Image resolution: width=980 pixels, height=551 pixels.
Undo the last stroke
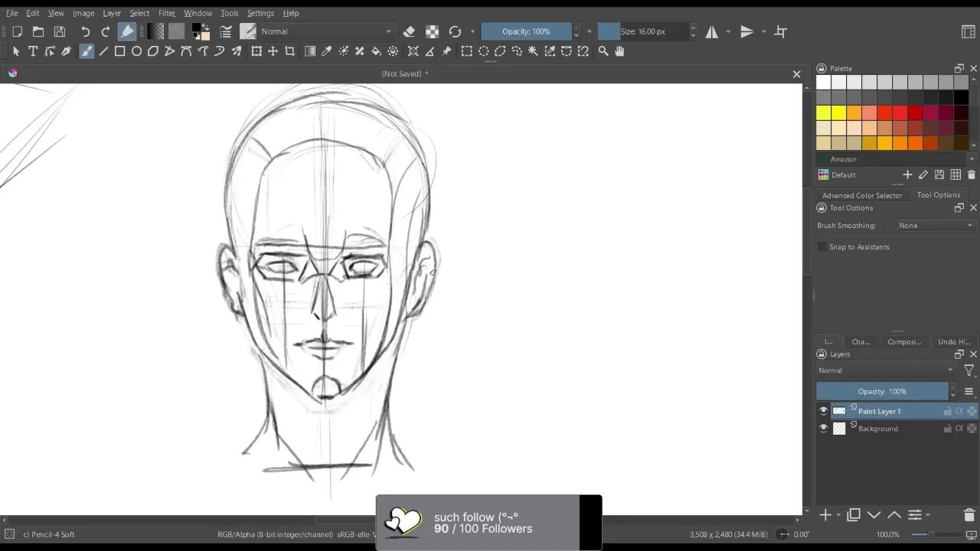click(86, 31)
